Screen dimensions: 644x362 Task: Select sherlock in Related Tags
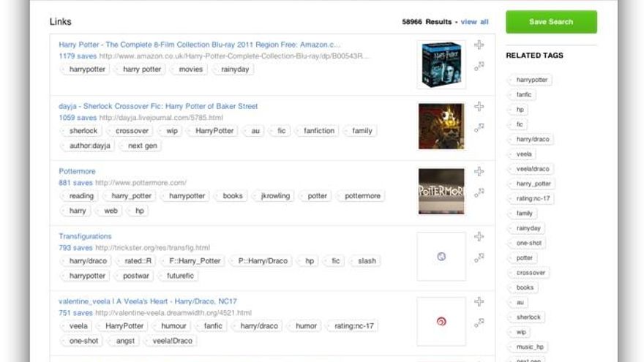[526, 317]
